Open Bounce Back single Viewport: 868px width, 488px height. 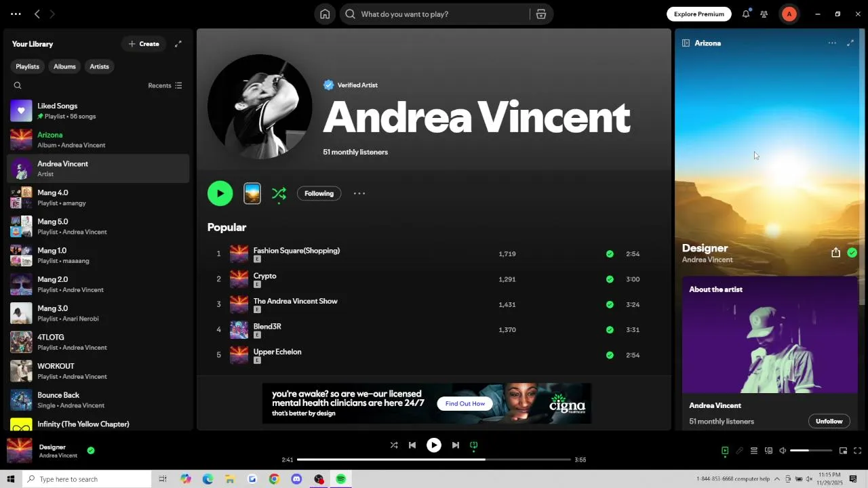click(98, 400)
